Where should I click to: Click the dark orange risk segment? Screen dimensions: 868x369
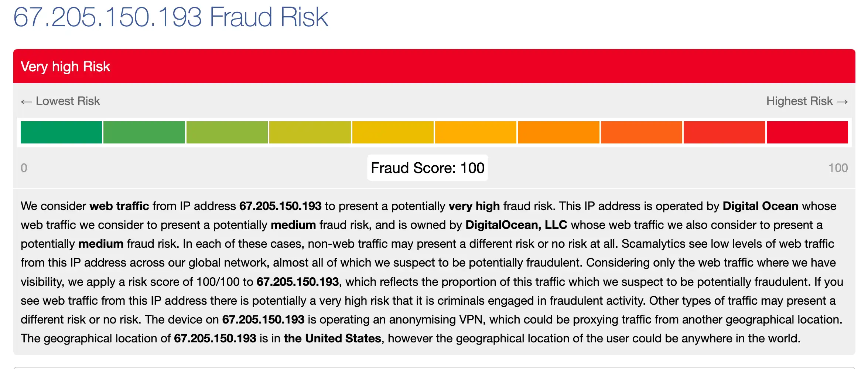point(642,132)
